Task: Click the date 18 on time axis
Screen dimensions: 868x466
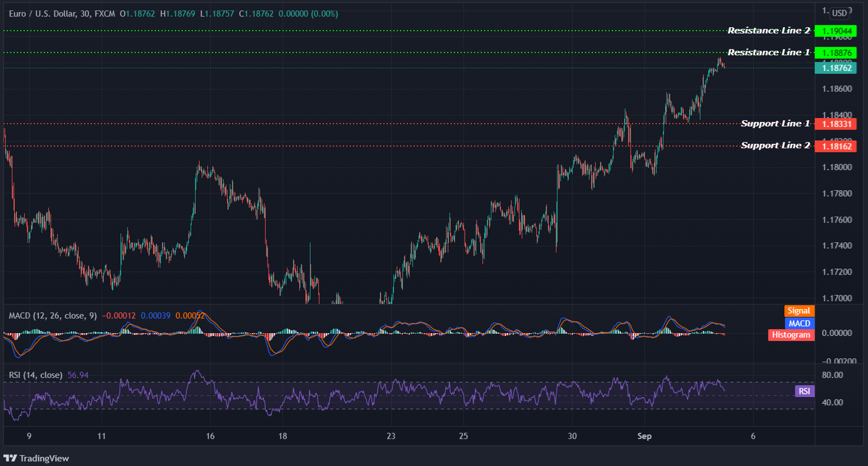Action: [x=283, y=436]
